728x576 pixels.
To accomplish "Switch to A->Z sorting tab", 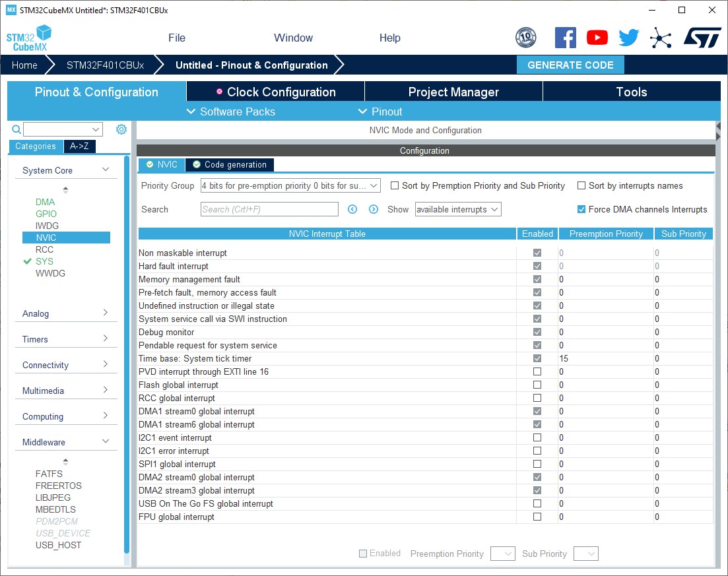I will pyautogui.click(x=79, y=146).
